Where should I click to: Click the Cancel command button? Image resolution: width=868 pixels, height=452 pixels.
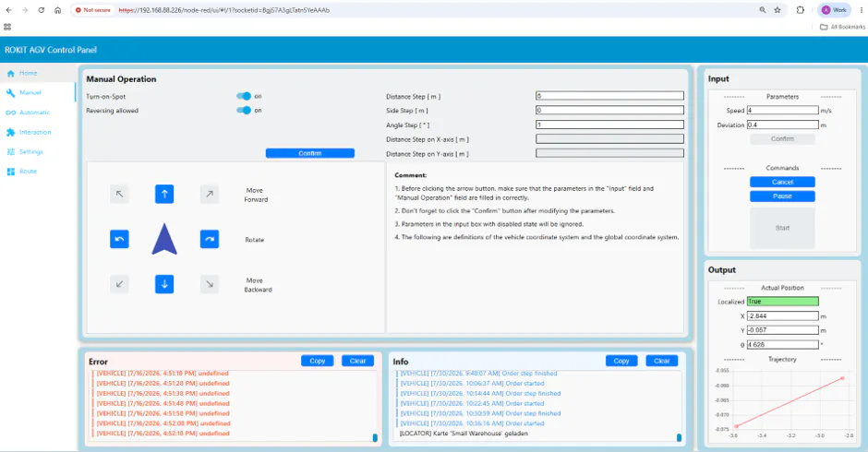[x=782, y=182]
